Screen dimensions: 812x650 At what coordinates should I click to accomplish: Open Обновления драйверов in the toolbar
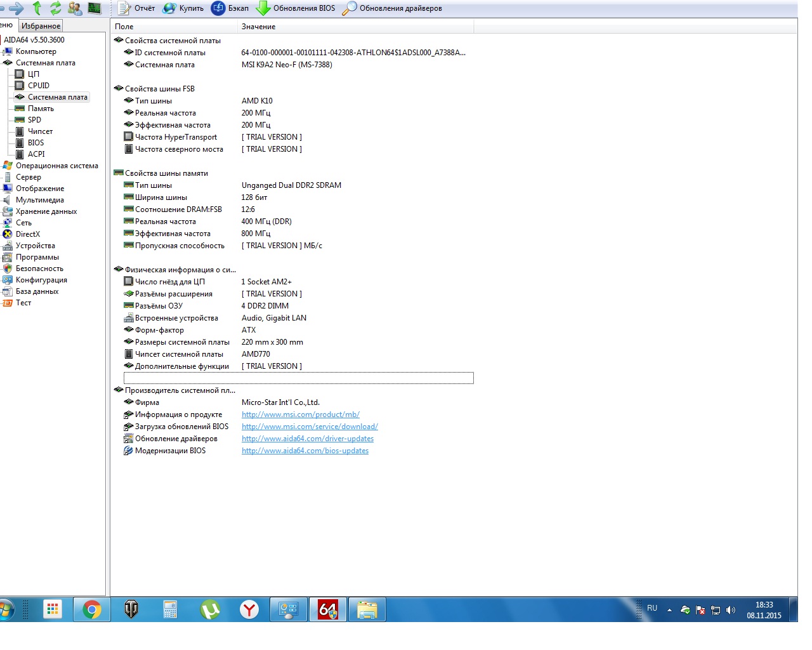click(392, 8)
